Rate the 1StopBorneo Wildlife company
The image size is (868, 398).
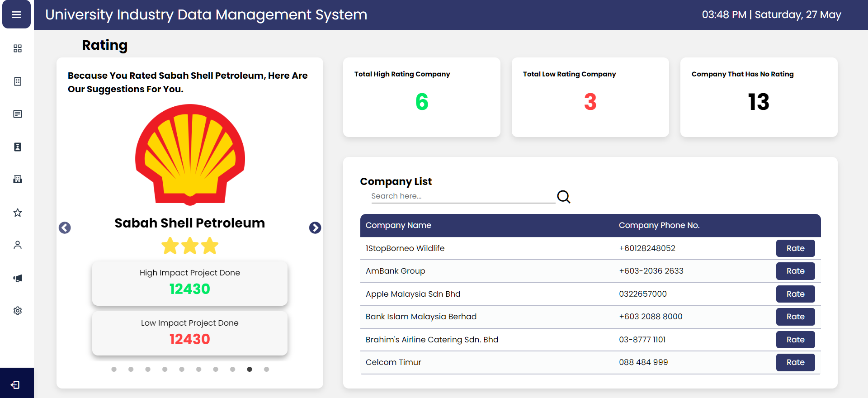[x=795, y=248]
